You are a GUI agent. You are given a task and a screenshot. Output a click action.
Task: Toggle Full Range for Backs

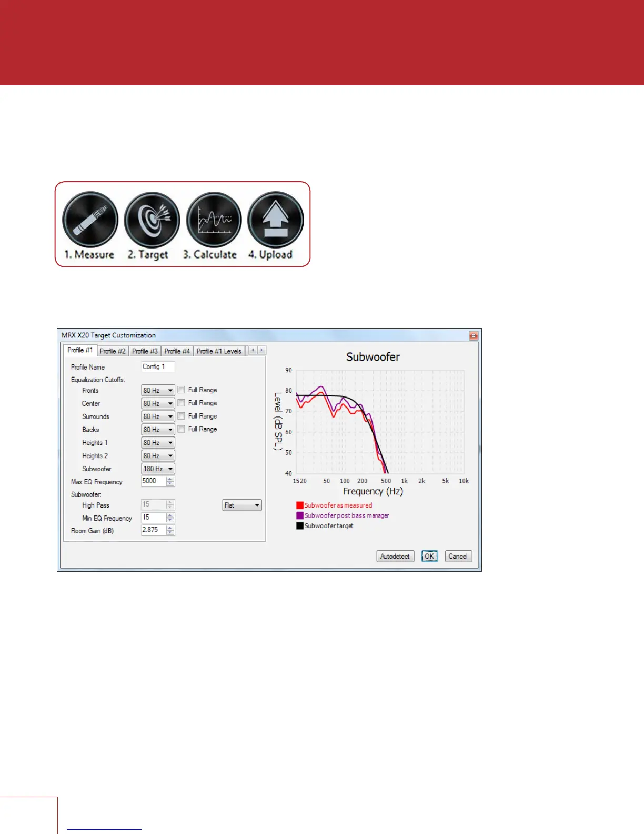tap(182, 429)
